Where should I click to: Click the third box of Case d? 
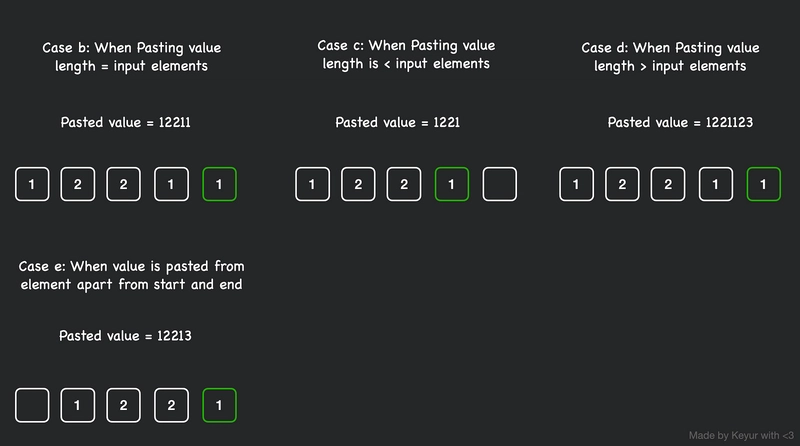[x=668, y=184]
